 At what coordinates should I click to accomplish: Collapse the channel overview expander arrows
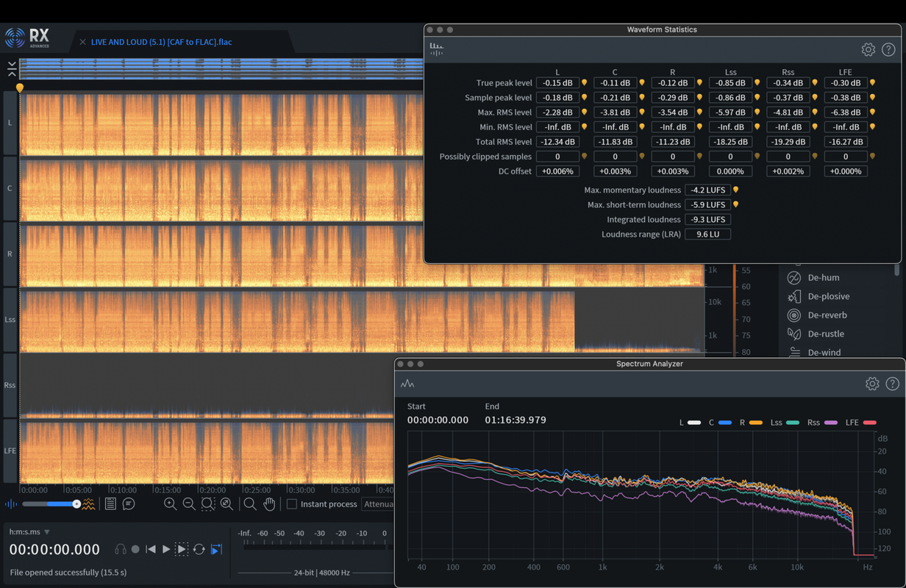pos(12,69)
